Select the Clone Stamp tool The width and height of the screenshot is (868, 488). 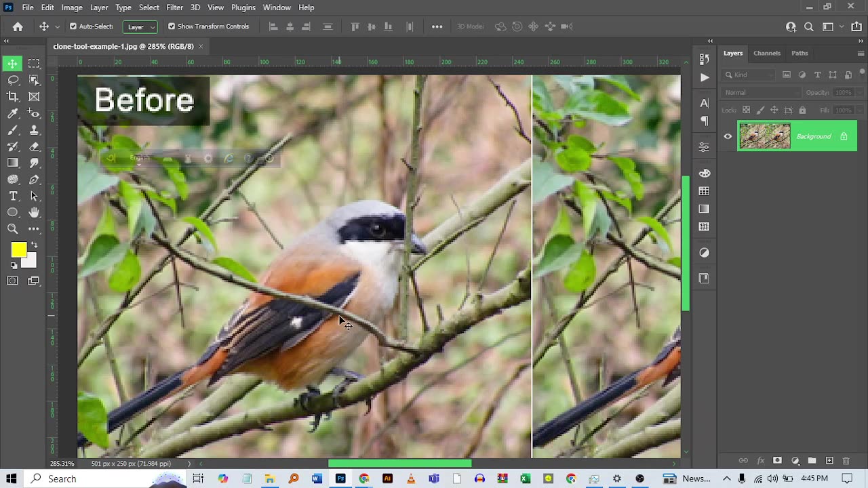[34, 130]
